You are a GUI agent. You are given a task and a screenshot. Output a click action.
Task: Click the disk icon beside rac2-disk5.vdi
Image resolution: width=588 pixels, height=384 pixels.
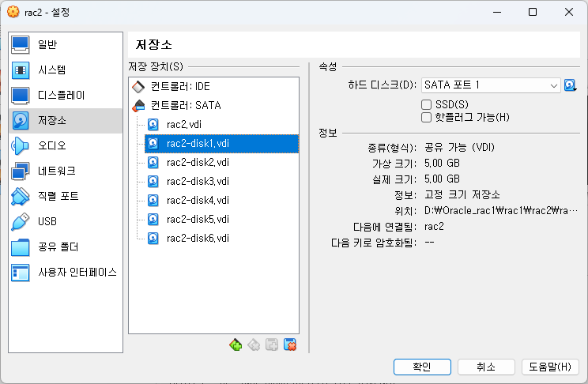[153, 220]
